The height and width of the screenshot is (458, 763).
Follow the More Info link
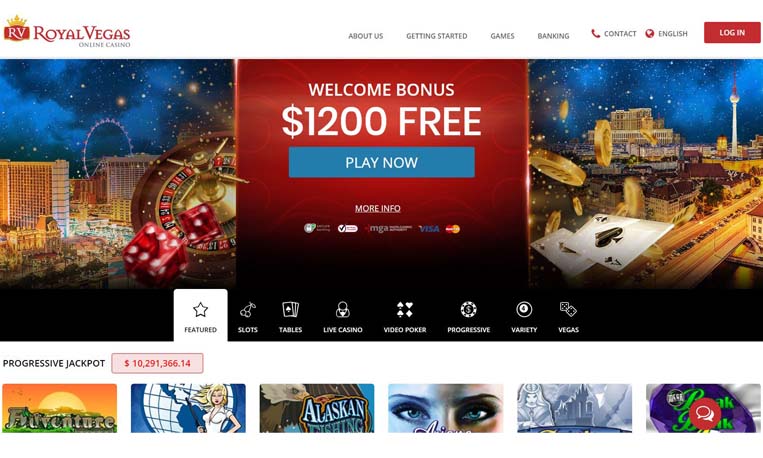pyautogui.click(x=378, y=208)
